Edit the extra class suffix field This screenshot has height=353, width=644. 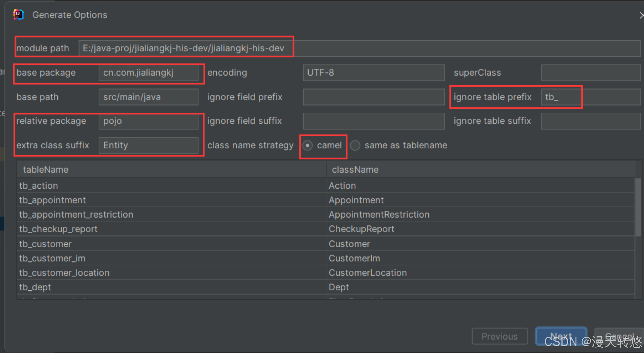click(x=148, y=145)
